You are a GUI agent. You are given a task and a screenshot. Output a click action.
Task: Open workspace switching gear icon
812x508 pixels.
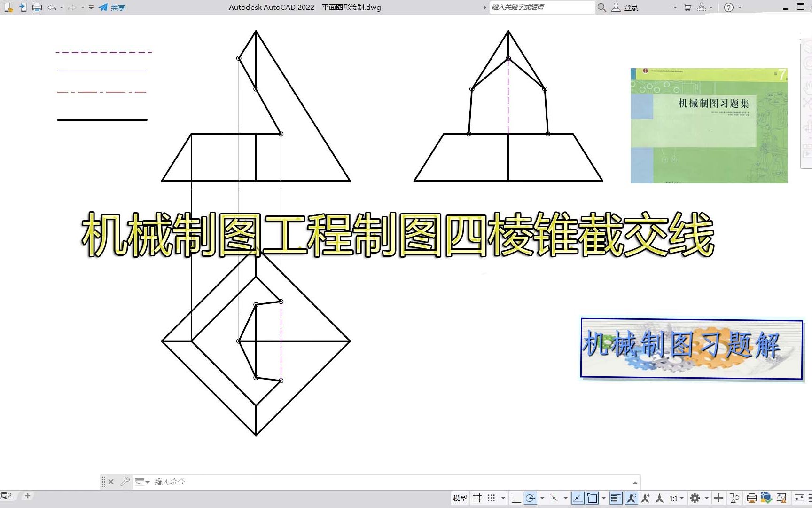tap(695, 498)
